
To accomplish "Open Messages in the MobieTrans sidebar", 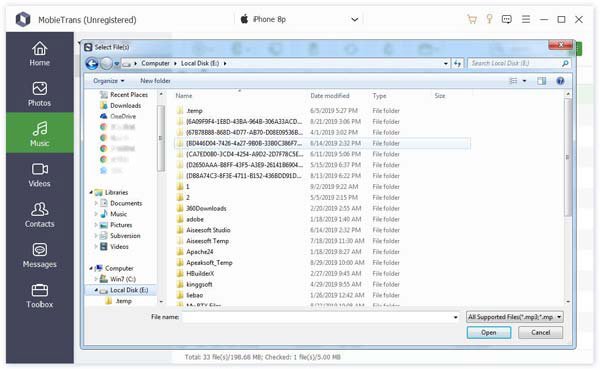I will 39,255.
